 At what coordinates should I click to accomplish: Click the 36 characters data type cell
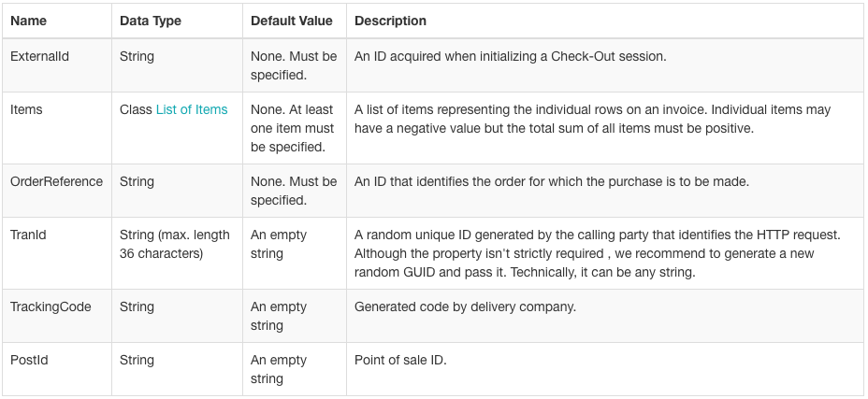click(174, 244)
